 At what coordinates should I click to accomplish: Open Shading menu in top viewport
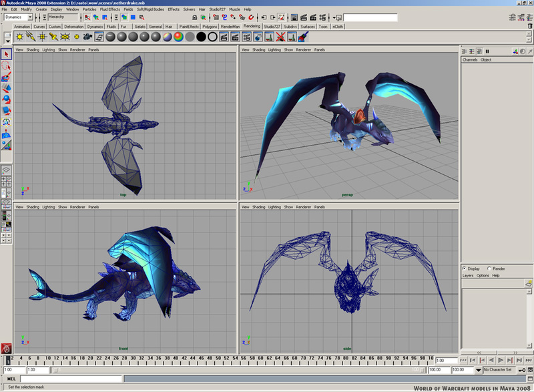pyautogui.click(x=33, y=49)
